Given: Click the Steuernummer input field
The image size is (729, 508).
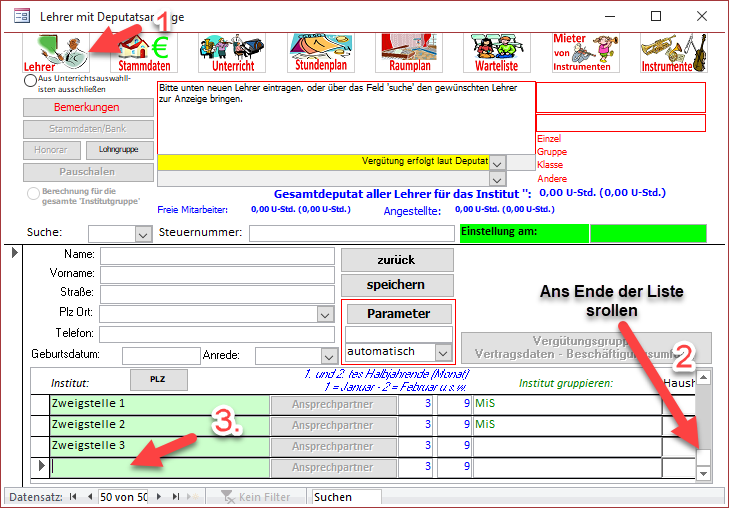Looking at the screenshot, I should point(351,234).
